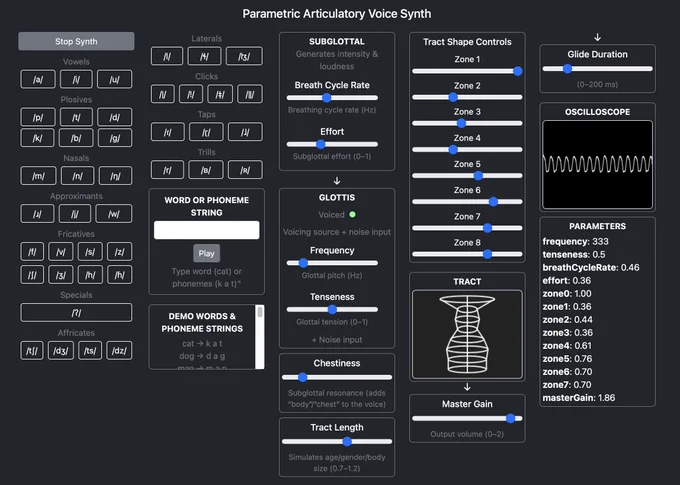Adjust the Zone 8 tract slider
Screen dimensions: 680x485
coord(467,254)
